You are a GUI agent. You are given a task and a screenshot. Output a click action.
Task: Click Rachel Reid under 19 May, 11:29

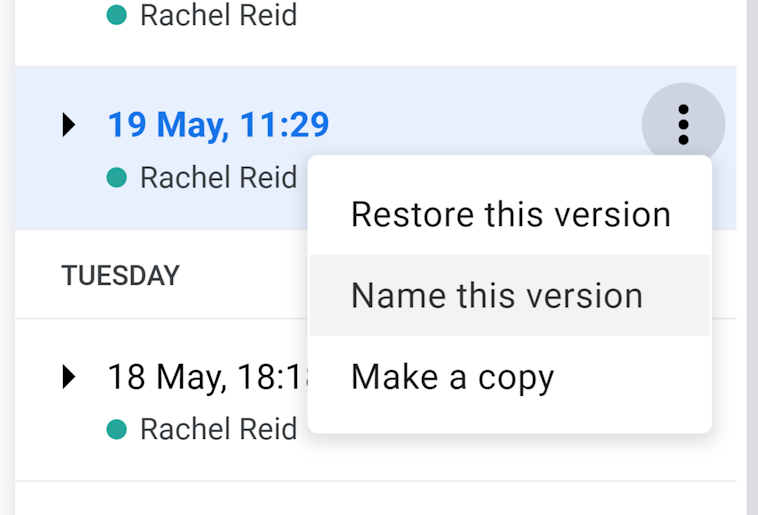(218, 178)
